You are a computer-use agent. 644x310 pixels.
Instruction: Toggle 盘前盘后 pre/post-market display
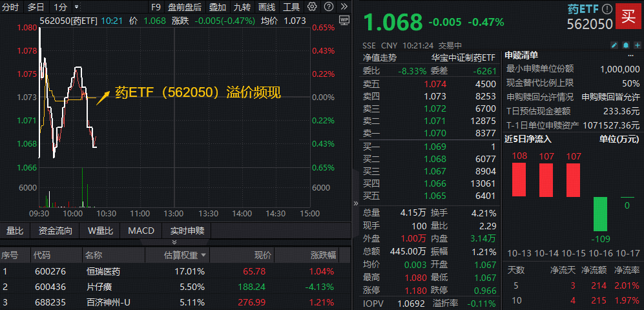point(184,7)
